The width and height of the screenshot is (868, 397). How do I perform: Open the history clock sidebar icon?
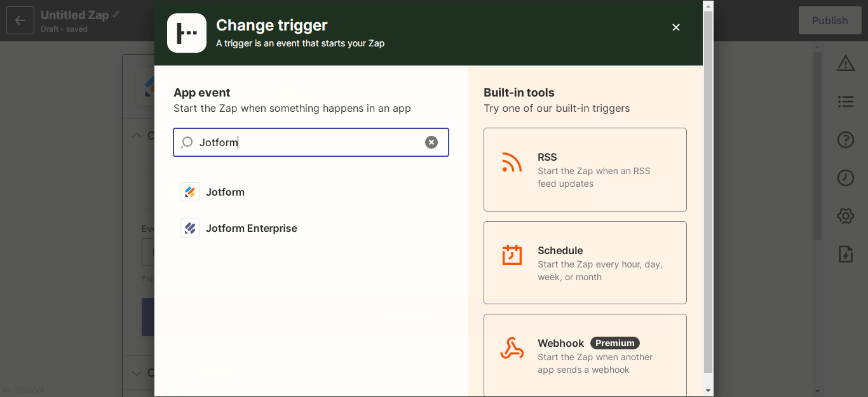(845, 178)
